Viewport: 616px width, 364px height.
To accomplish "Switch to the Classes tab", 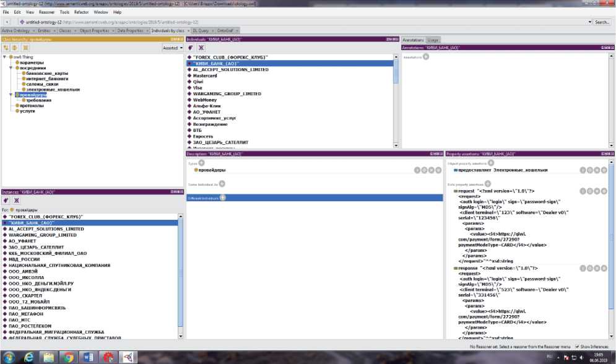I will 65,30.
